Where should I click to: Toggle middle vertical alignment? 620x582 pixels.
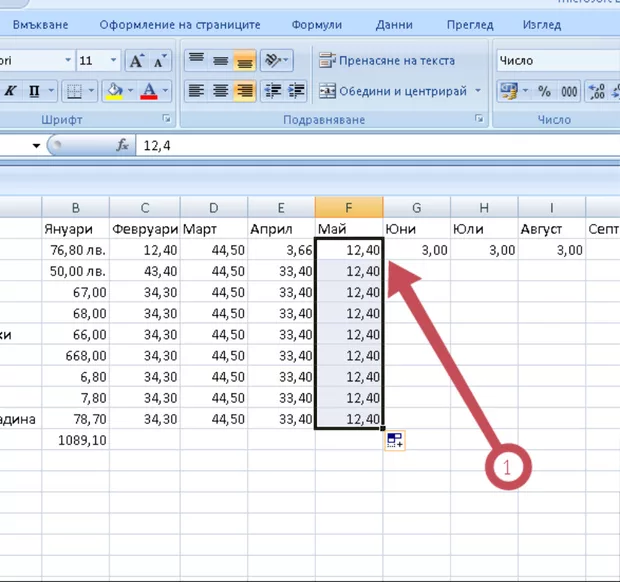[x=220, y=60]
